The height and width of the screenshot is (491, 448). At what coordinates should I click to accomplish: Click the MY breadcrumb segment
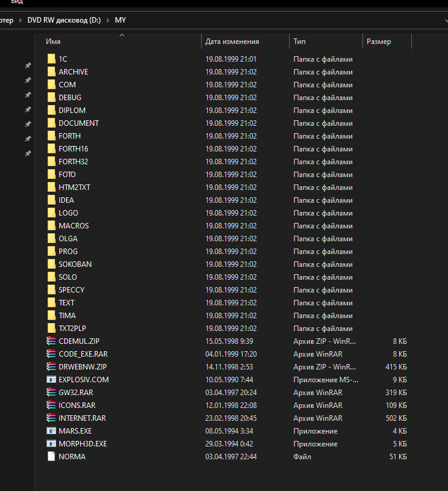120,20
